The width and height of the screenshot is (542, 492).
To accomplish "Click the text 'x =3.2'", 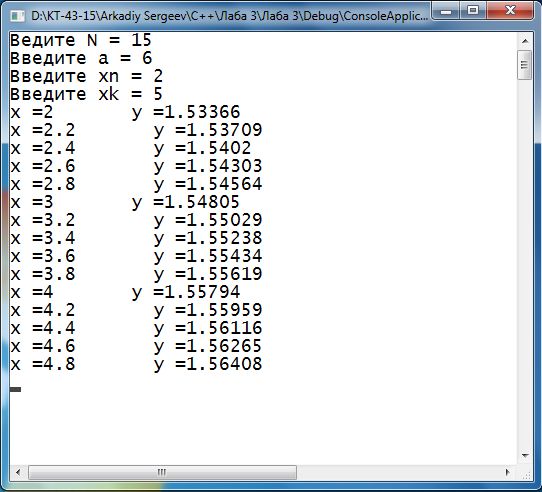I will [x=43, y=220].
